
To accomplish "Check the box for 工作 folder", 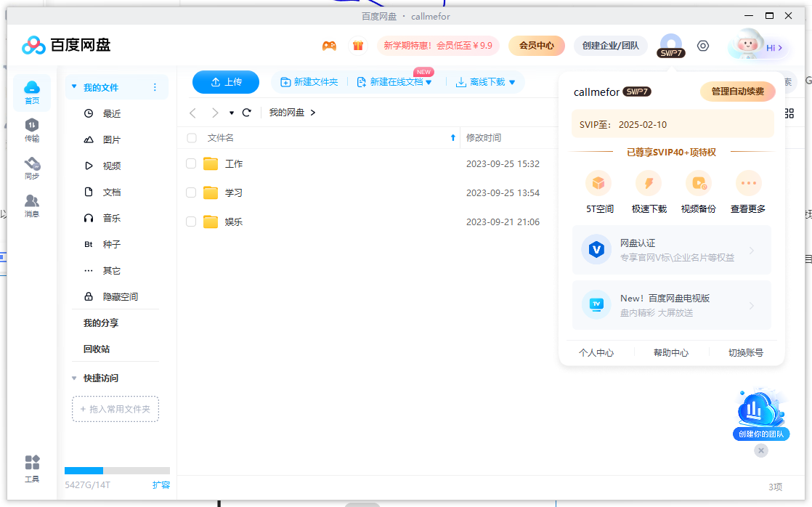I will tap(191, 163).
